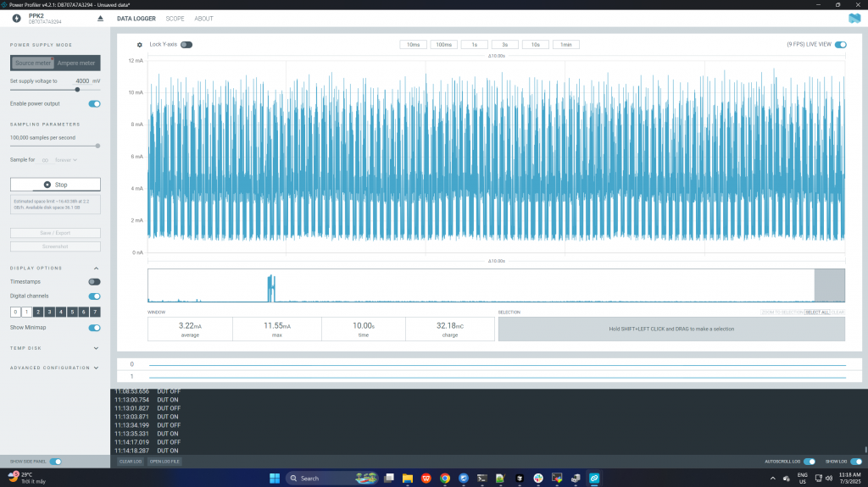Expand the Temp Disk section
This screenshot has width=868, height=487.
[95, 347]
